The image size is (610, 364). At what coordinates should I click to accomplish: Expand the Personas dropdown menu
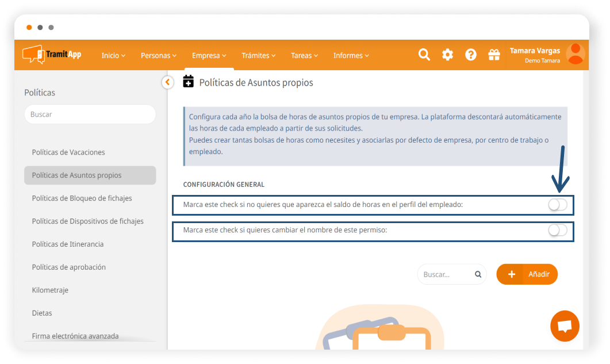point(159,56)
